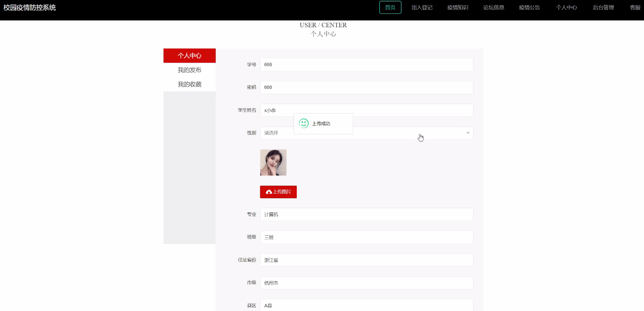Open the 出入登记 menu item
The height and width of the screenshot is (311, 644).
click(422, 7)
